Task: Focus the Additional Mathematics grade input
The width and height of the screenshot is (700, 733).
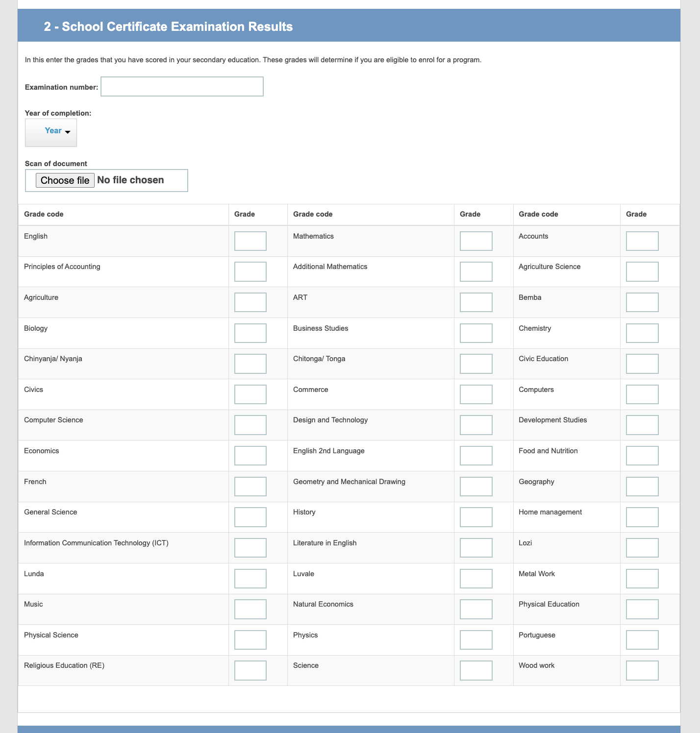Action: pyautogui.click(x=475, y=271)
